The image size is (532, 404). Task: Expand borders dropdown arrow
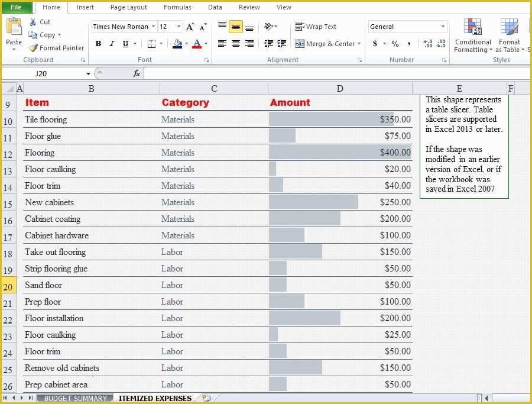pyautogui.click(x=161, y=44)
